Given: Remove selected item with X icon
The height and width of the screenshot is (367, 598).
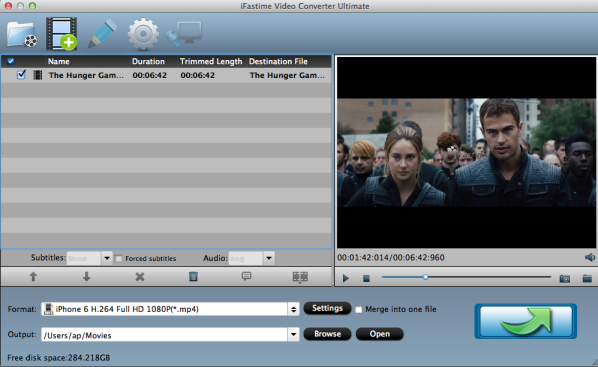Looking at the screenshot, I should 140,277.
